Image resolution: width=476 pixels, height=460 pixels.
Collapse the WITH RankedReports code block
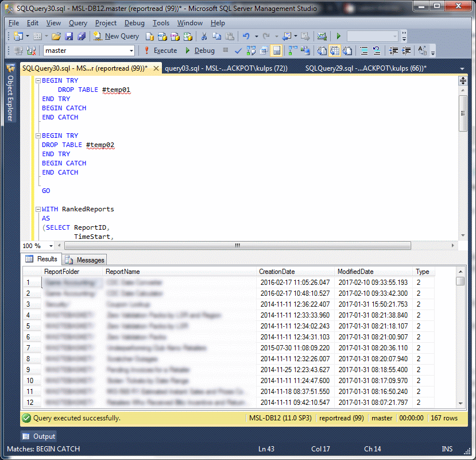point(38,210)
